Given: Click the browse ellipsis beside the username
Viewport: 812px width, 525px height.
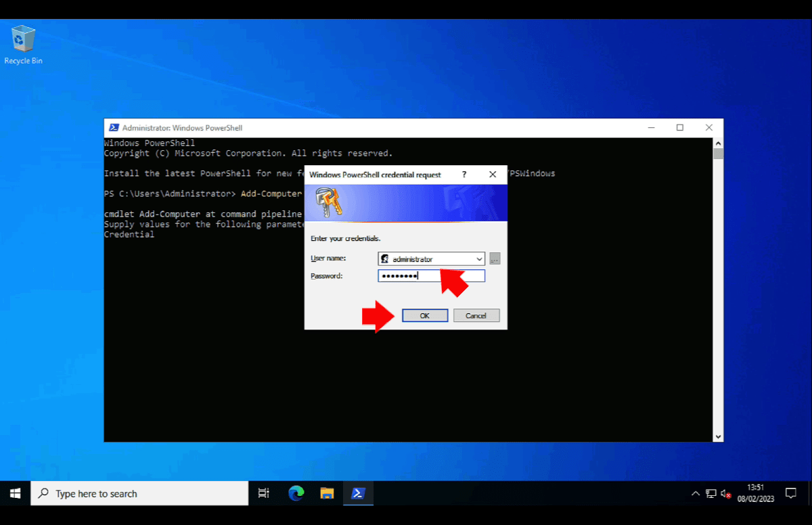Looking at the screenshot, I should point(495,258).
